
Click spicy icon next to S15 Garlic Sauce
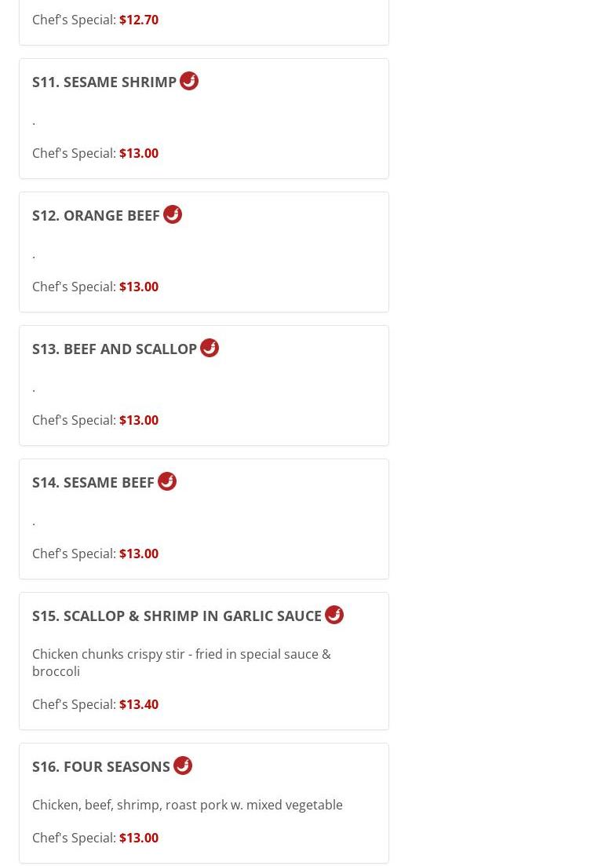coord(334,615)
